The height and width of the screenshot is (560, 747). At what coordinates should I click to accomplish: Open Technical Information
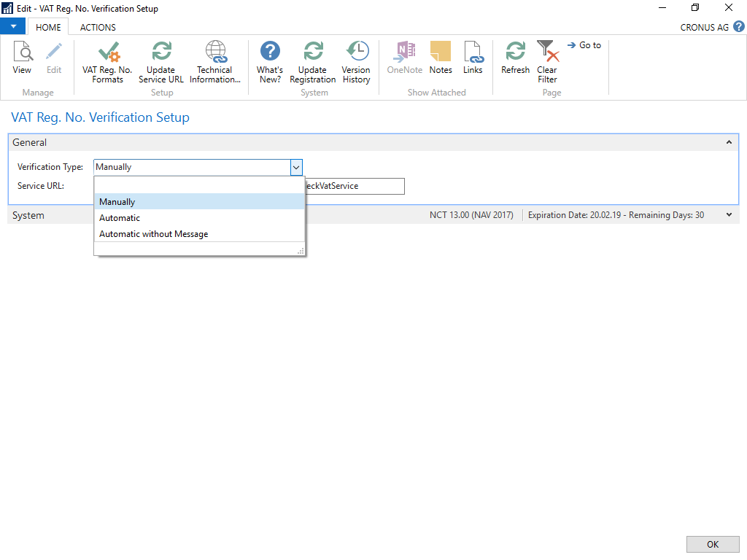pyautogui.click(x=215, y=63)
